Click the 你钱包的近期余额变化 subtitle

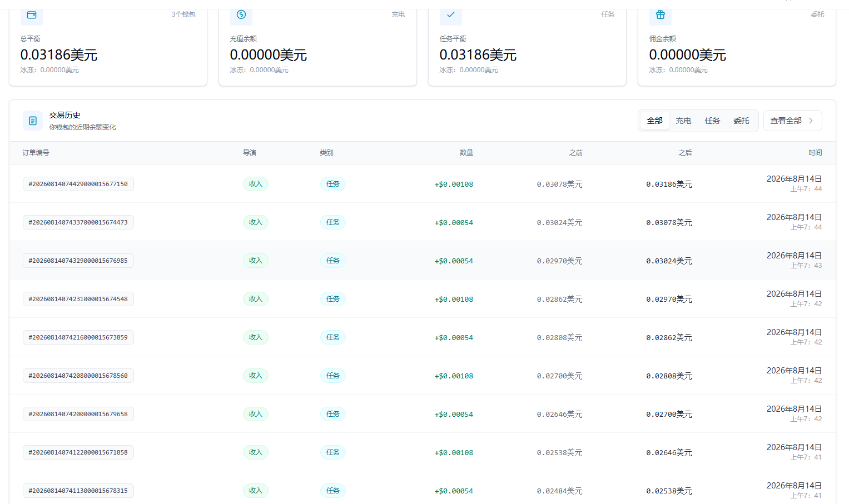pyautogui.click(x=82, y=127)
